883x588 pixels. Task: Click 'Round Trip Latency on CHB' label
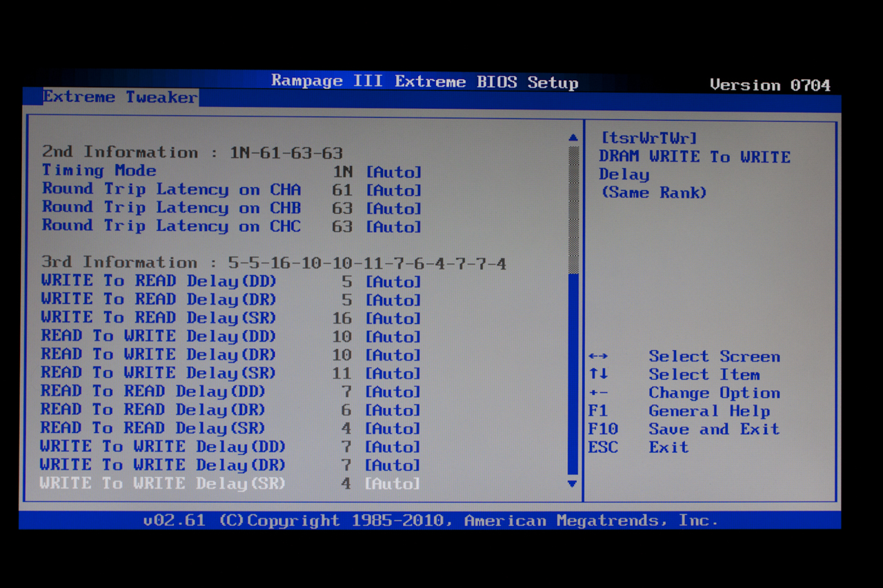click(x=171, y=207)
